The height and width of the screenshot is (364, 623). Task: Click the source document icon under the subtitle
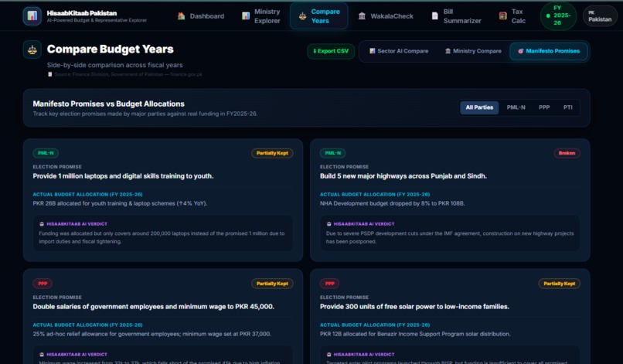(49, 74)
